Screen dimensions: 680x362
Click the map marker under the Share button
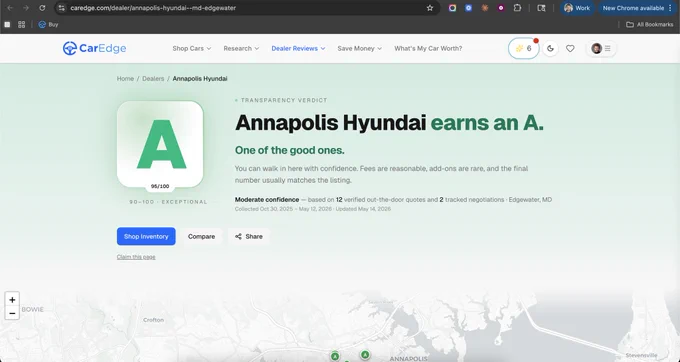coord(335,356)
